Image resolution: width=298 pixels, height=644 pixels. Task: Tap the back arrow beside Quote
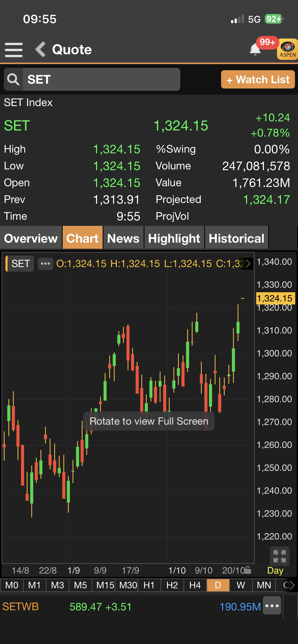(x=40, y=49)
